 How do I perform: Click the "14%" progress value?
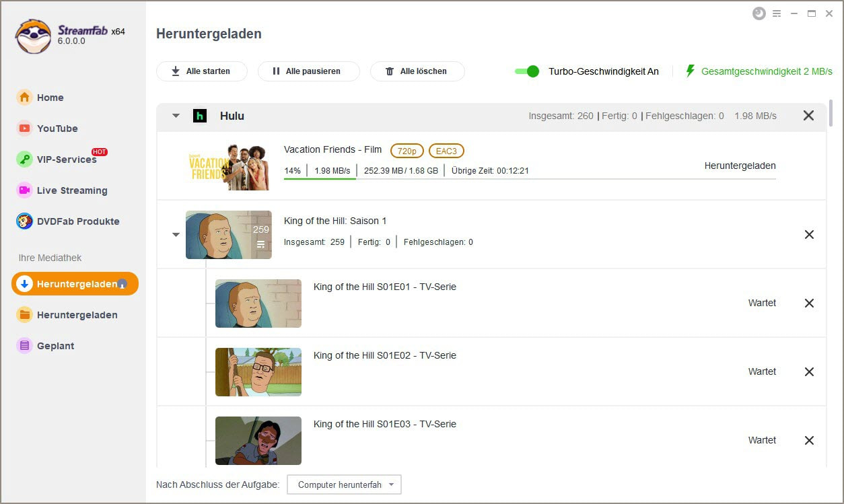point(292,171)
